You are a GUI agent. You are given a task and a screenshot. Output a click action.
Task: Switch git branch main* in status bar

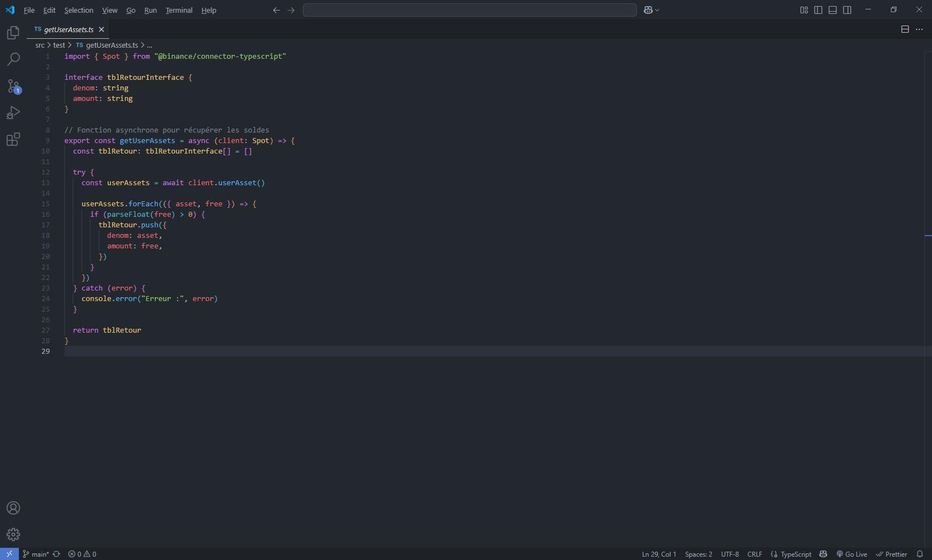click(36, 554)
